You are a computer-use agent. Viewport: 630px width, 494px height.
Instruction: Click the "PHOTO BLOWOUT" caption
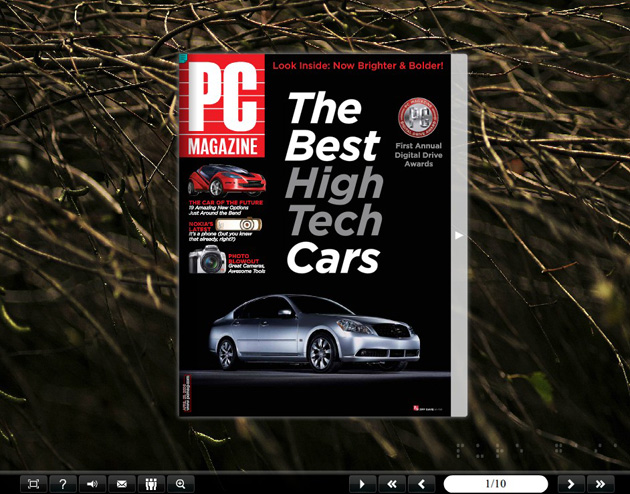pyautogui.click(x=243, y=258)
